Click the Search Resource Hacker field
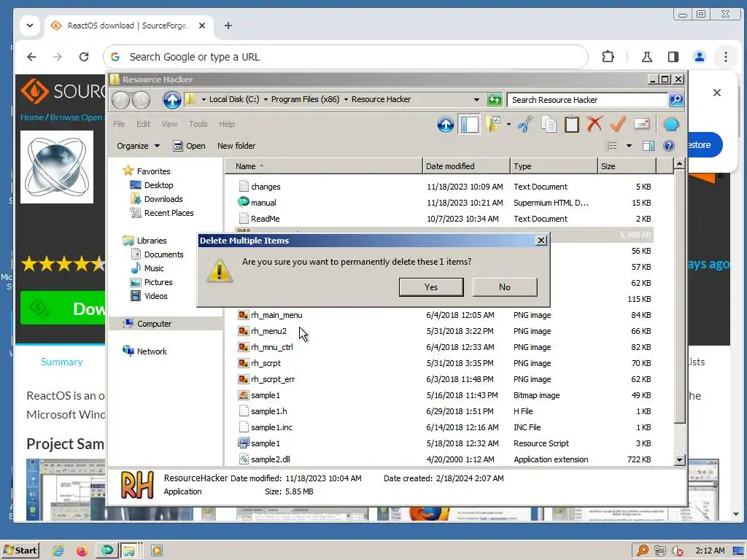Image resolution: width=747 pixels, height=560 pixels. [x=587, y=99]
